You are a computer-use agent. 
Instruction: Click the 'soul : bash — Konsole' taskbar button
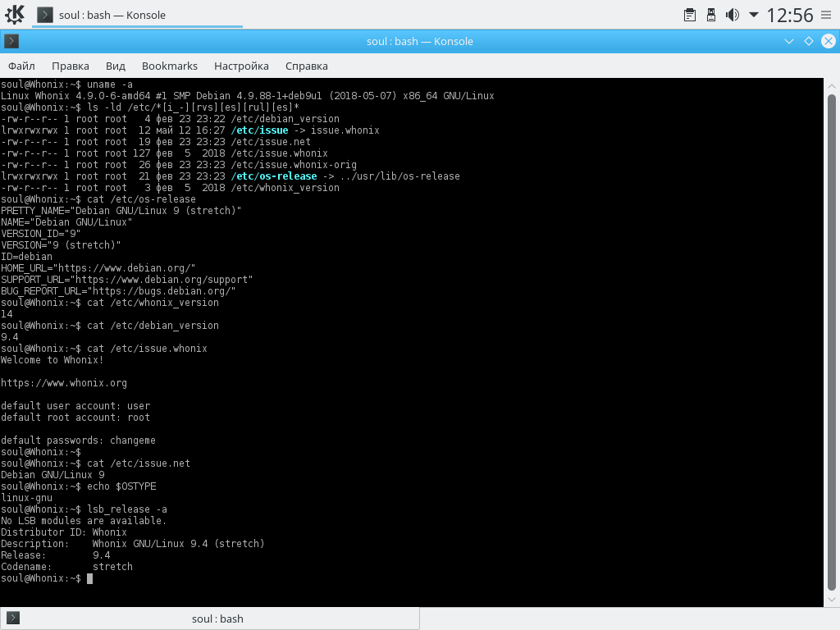(137, 15)
